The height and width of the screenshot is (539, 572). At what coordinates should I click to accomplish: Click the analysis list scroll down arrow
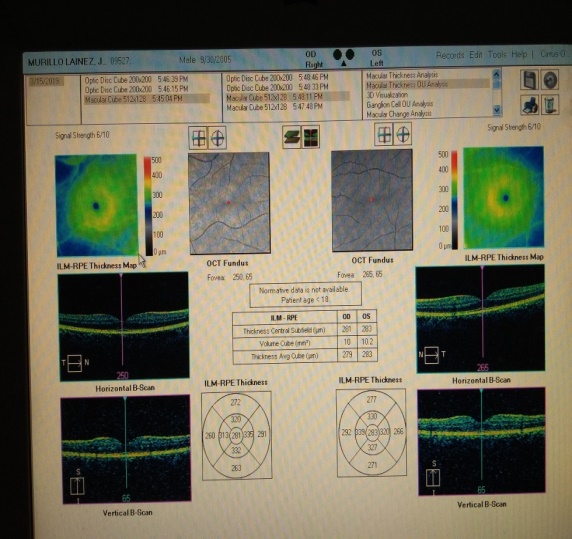coord(496,110)
